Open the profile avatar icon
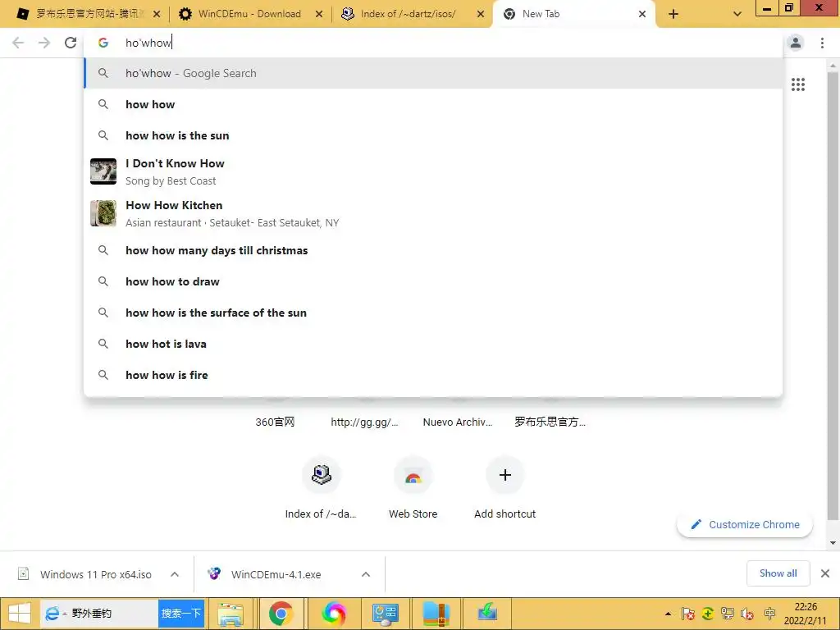The height and width of the screenshot is (630, 840). coord(796,43)
